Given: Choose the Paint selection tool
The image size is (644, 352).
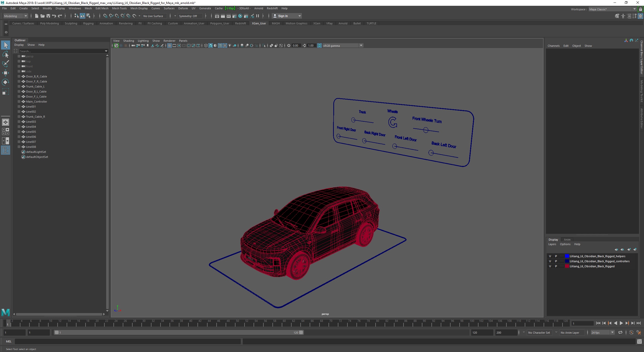Looking at the screenshot, I should [x=6, y=64].
